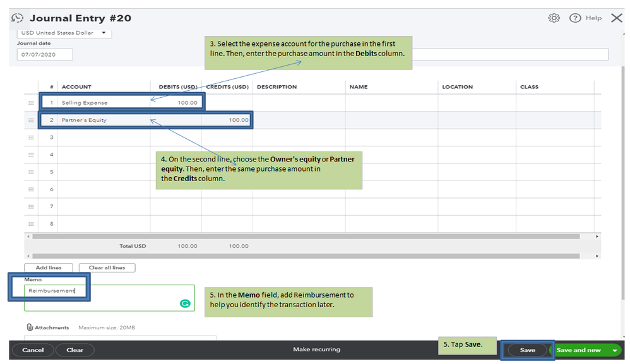Click the Journal date field
Screen dimensions: 630x364
[x=45, y=55]
